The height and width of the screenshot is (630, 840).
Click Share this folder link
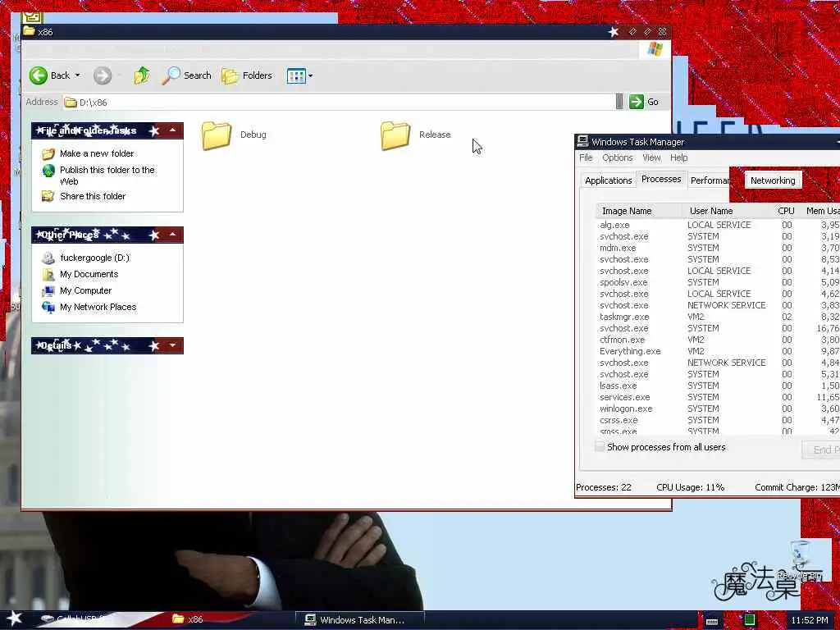[93, 196]
